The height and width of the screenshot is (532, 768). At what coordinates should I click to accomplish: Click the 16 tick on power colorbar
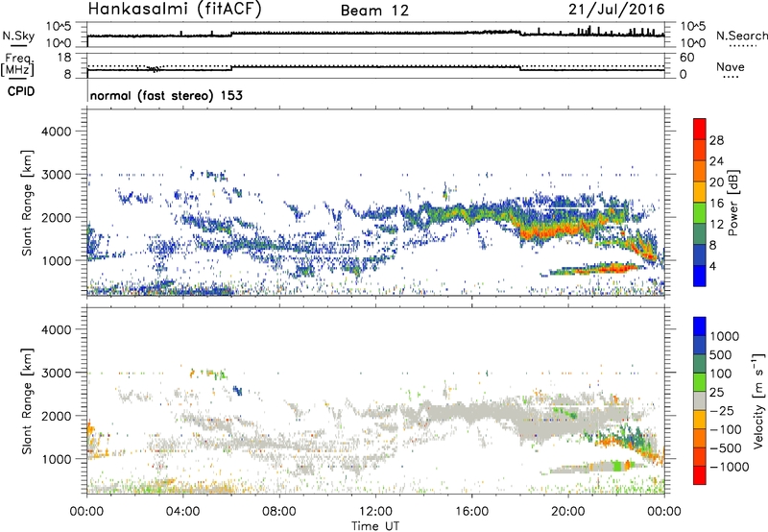point(716,204)
